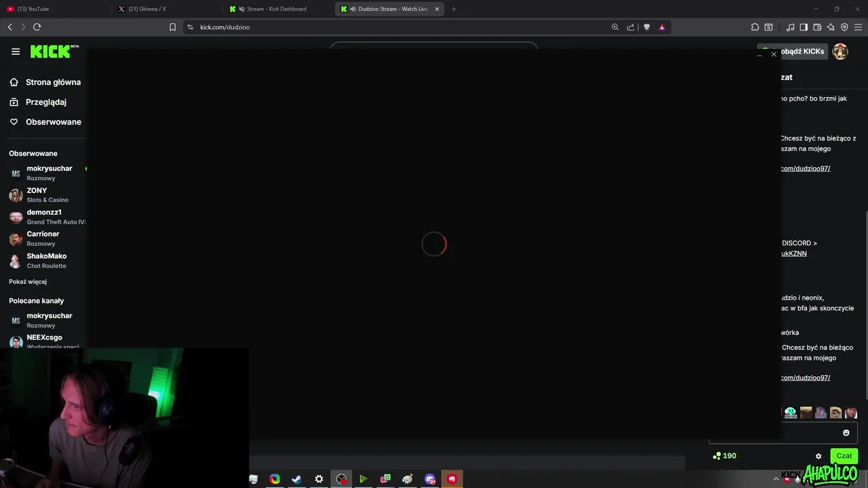The height and width of the screenshot is (488, 868).
Task: Open the Leo AI sparkle icon
Action: (x=831, y=27)
